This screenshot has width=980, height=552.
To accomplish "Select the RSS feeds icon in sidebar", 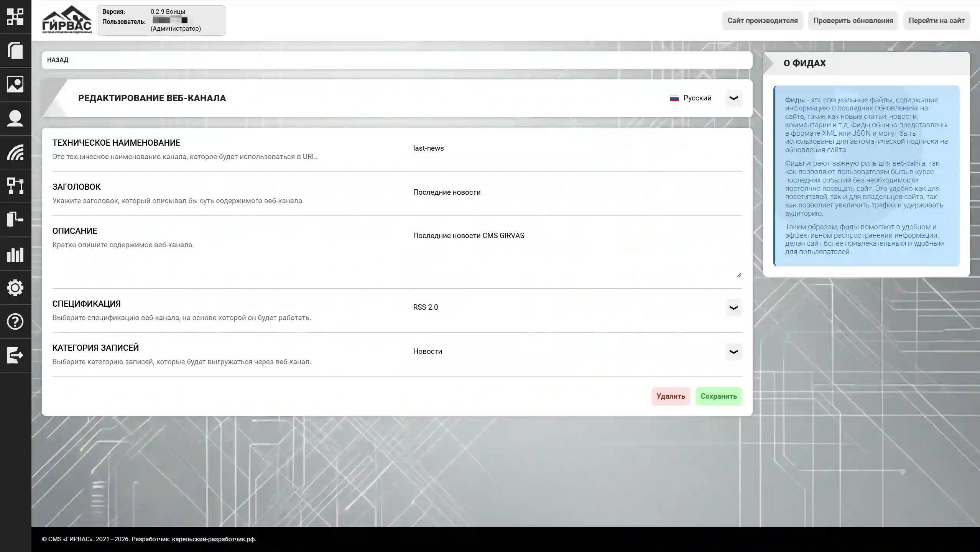I will coord(15,153).
